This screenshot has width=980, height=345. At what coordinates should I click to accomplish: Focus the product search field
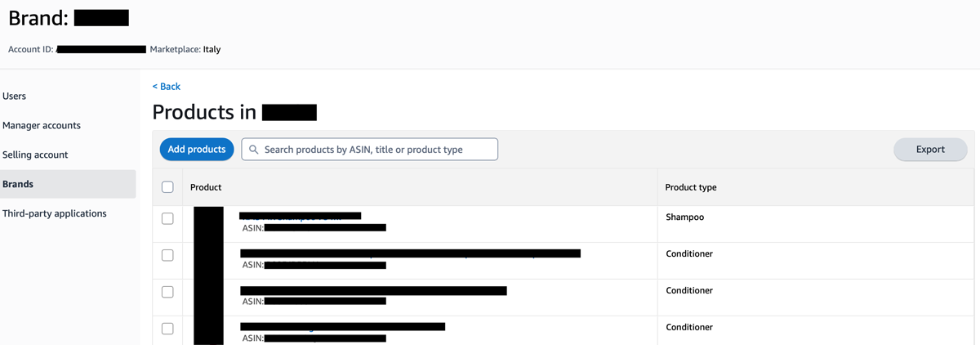point(376,150)
